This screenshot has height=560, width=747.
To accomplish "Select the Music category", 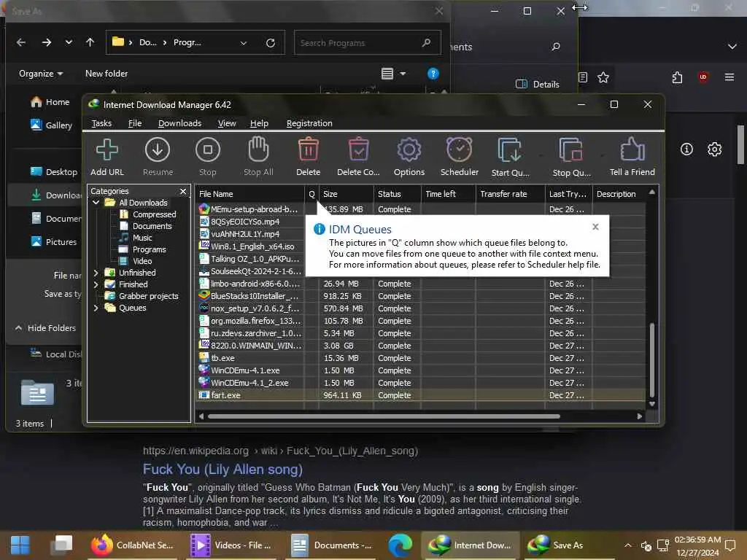I will click(x=142, y=238).
